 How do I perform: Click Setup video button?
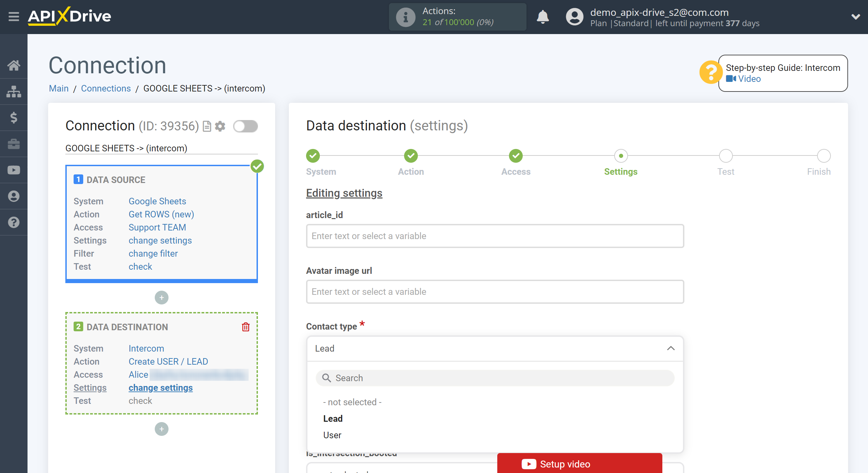click(x=579, y=464)
